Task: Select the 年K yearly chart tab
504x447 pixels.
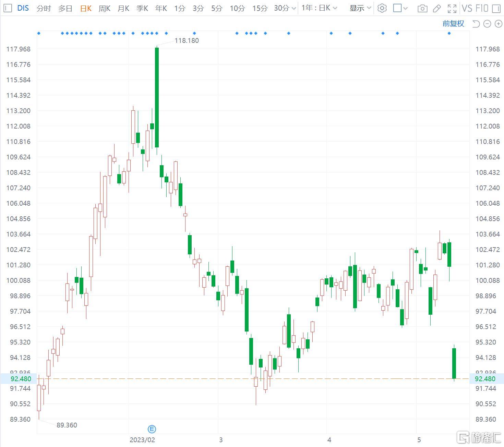Action: [161, 8]
